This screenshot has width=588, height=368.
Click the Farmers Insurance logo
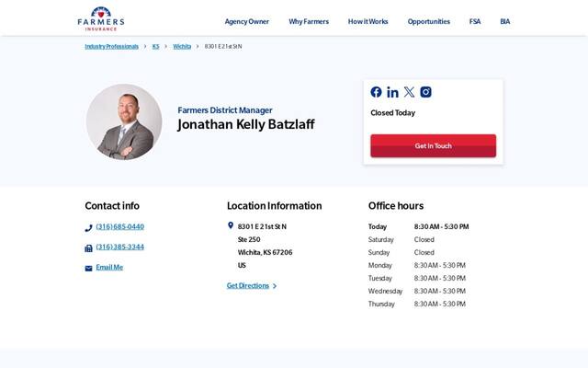click(x=101, y=18)
